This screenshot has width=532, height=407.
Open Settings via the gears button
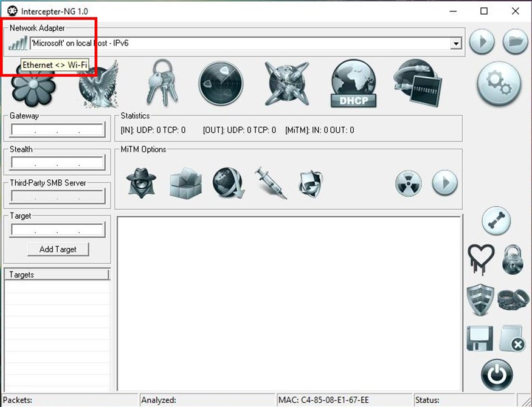[x=499, y=83]
